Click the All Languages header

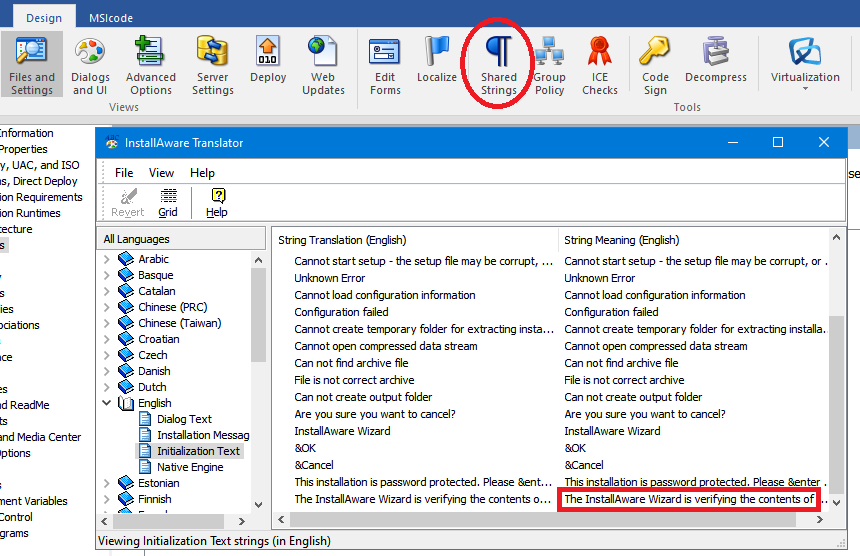(x=181, y=239)
